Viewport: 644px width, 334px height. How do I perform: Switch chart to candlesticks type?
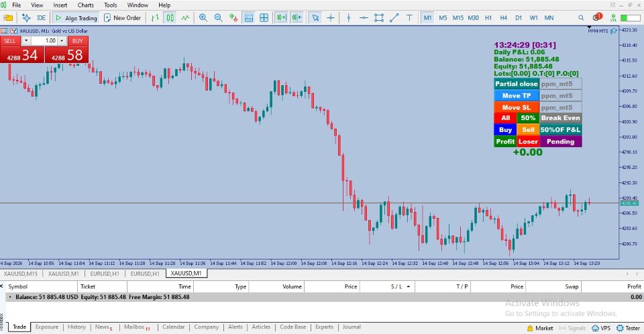pyautogui.click(x=170, y=17)
